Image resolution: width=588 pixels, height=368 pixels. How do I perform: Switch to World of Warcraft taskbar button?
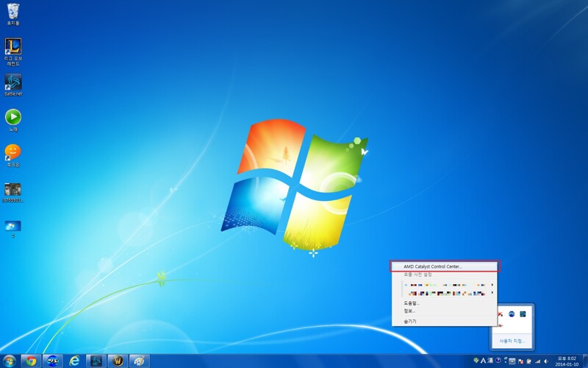(118, 361)
